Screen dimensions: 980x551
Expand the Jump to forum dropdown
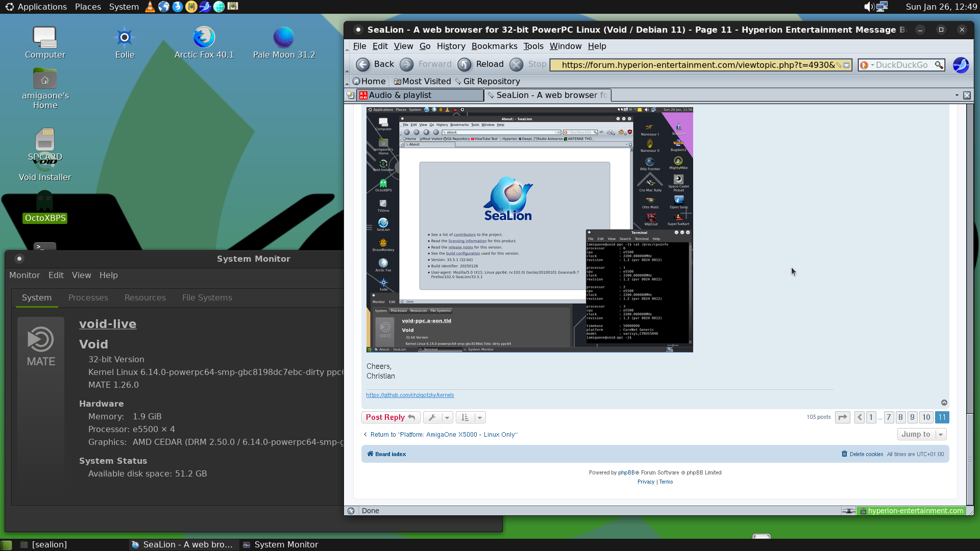(x=922, y=434)
